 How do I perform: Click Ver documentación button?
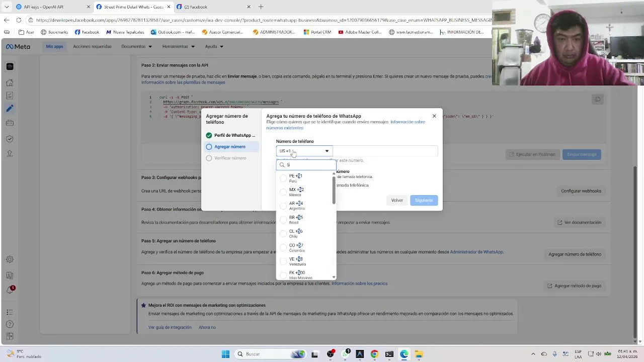[x=579, y=222]
